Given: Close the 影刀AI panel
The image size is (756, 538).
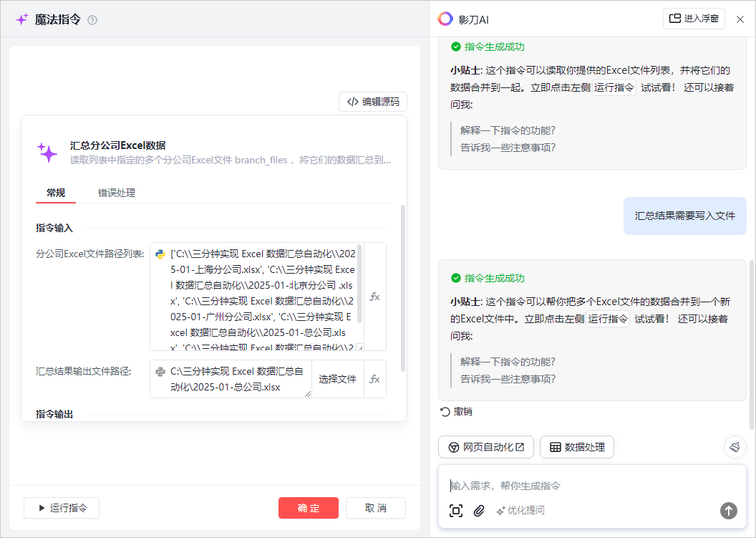Looking at the screenshot, I should click(x=740, y=19).
